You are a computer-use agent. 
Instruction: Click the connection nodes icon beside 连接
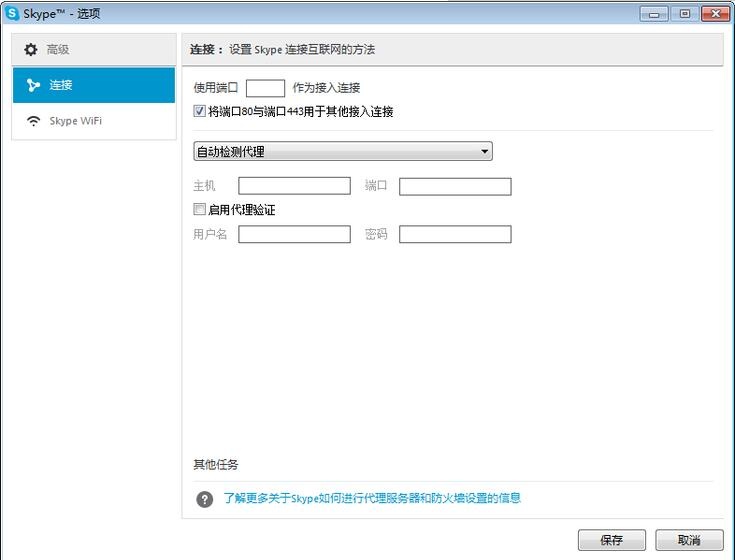[x=33, y=85]
